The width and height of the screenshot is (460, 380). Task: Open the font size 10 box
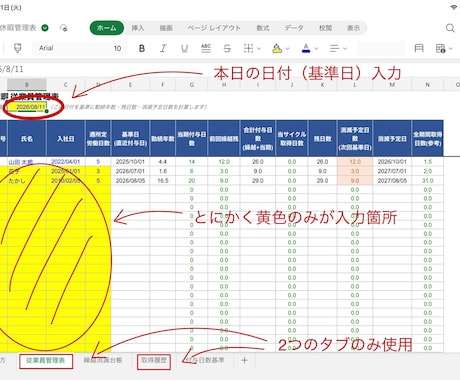(x=117, y=48)
